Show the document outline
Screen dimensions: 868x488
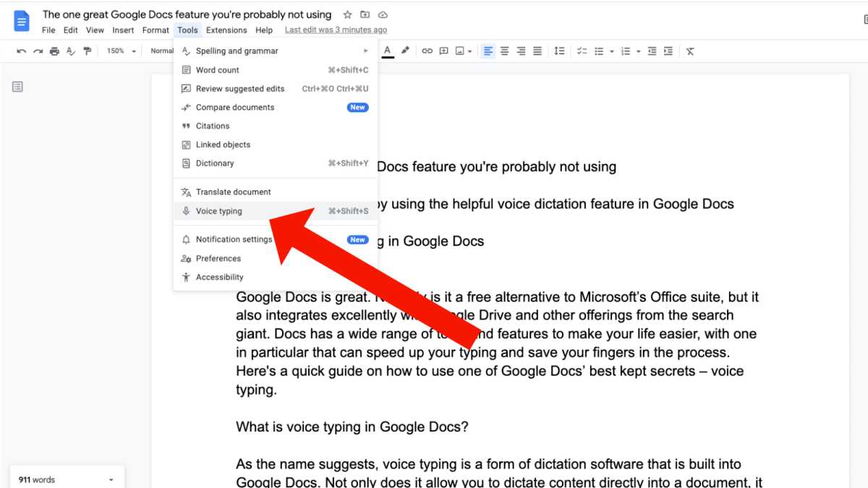pyautogui.click(x=17, y=87)
